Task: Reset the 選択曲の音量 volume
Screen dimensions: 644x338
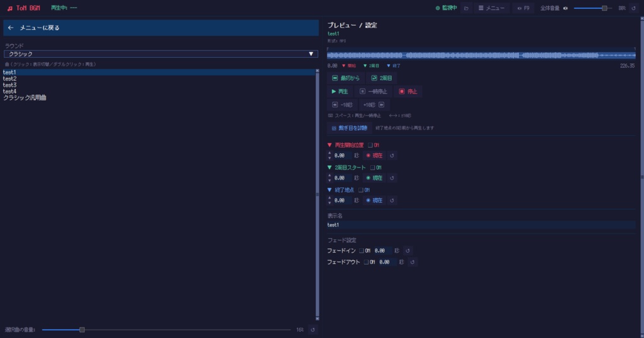Action: point(313,330)
